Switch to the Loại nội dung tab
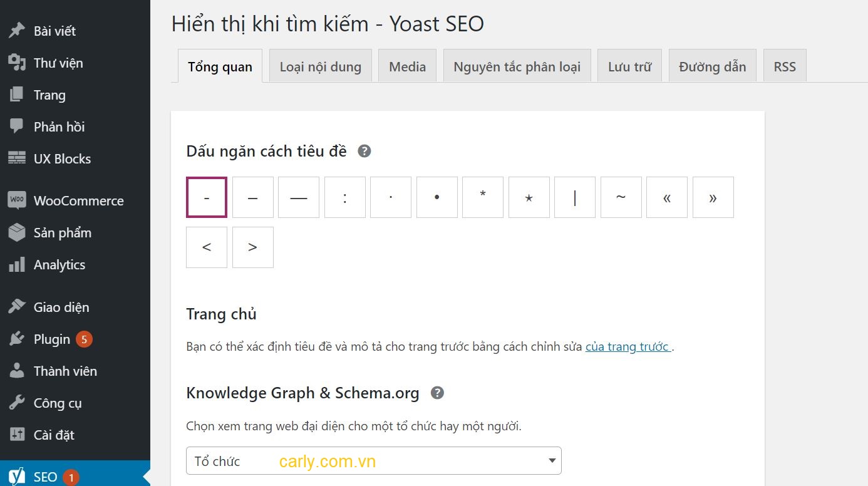Viewport: 868px width, 486px height. click(x=321, y=66)
